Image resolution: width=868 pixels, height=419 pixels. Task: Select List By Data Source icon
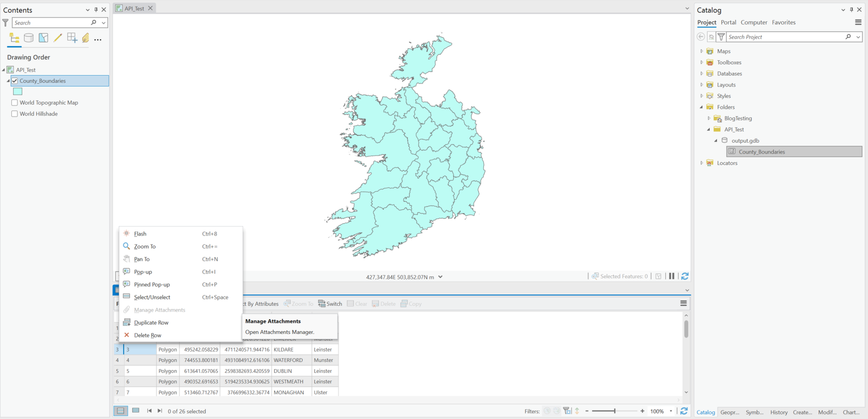click(29, 38)
